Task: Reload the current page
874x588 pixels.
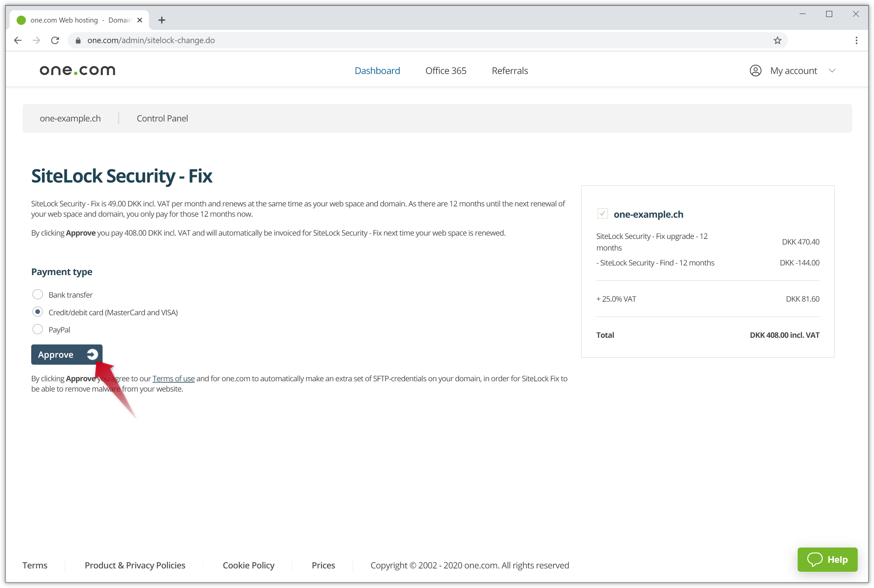Action: coord(55,40)
